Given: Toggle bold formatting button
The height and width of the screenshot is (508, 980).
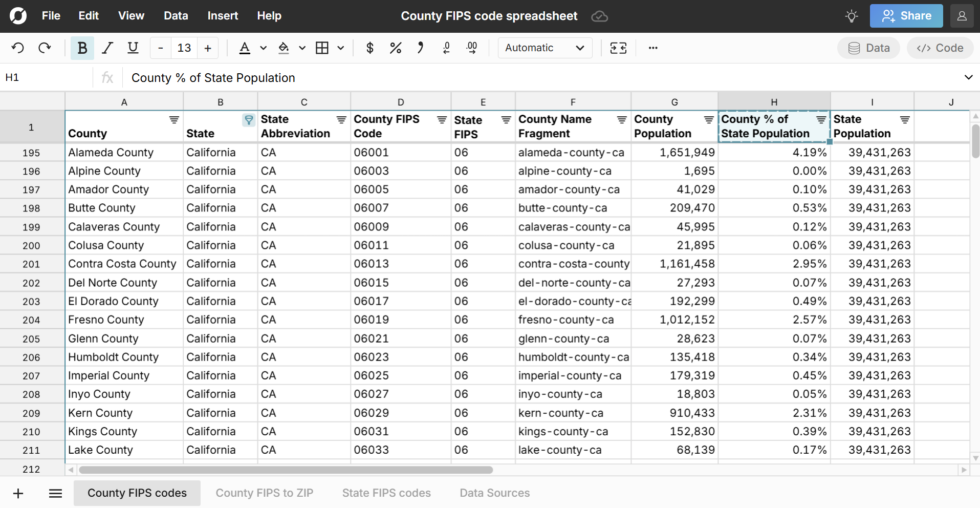Looking at the screenshot, I should point(82,48).
